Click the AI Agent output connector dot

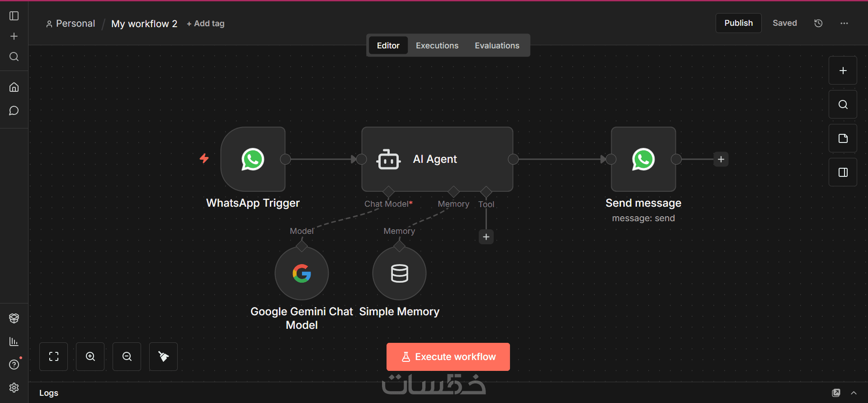pos(513,159)
